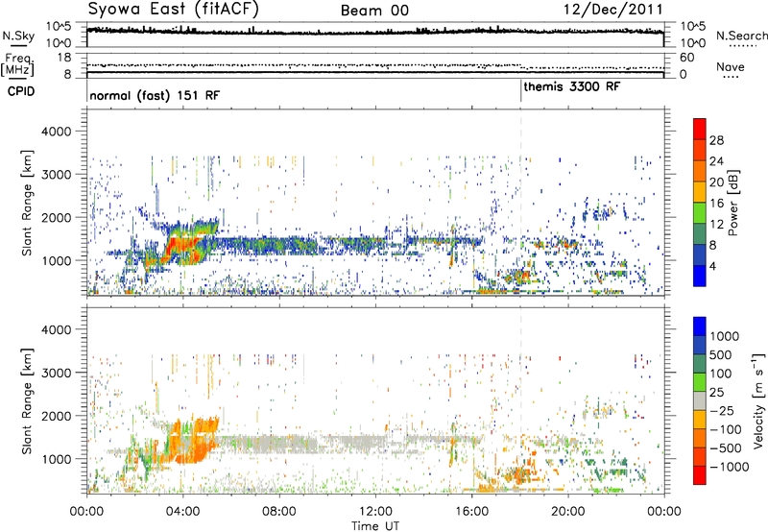Click the '12:00' time tick label
The height and width of the screenshot is (532, 768).
coord(375,512)
